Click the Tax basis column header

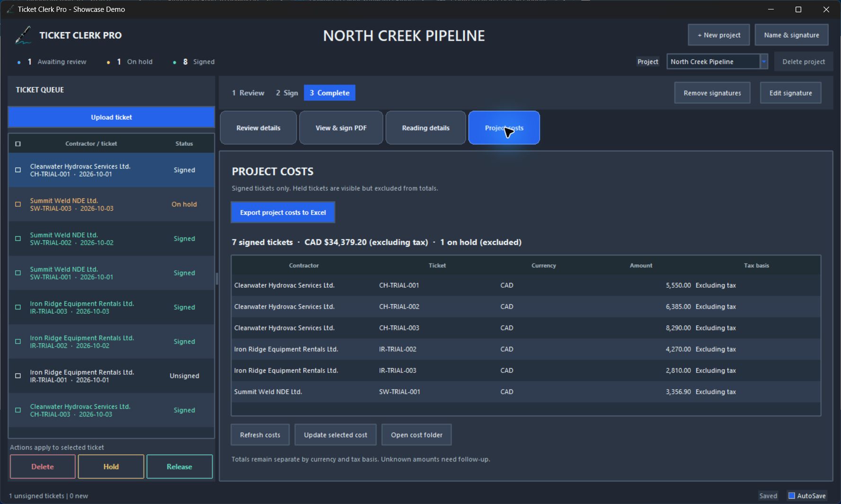(x=756, y=265)
